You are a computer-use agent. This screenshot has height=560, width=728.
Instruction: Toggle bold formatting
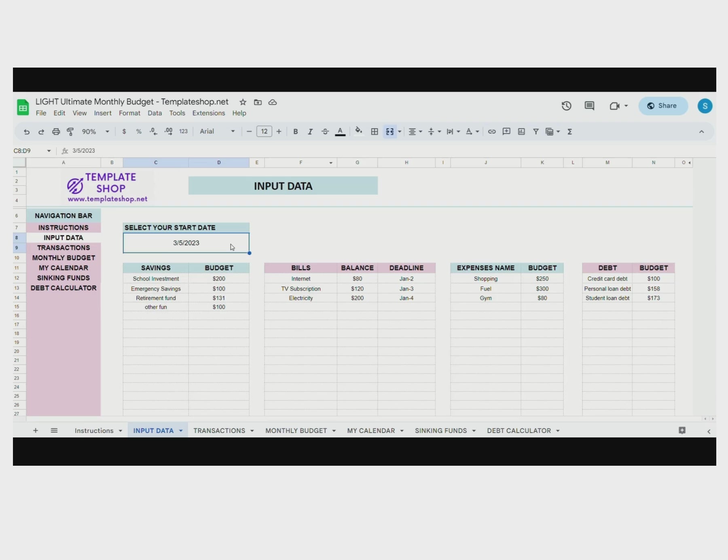tap(296, 132)
